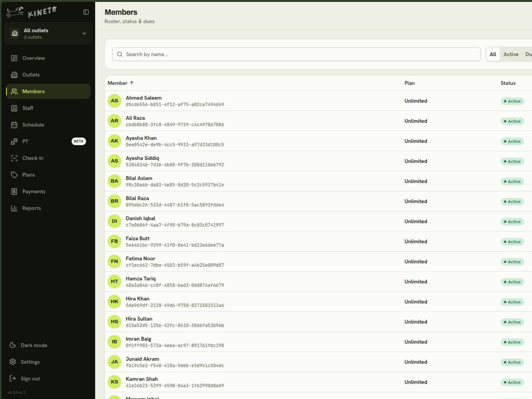Select the Active filter tab
532x399 pixels.
click(x=511, y=54)
